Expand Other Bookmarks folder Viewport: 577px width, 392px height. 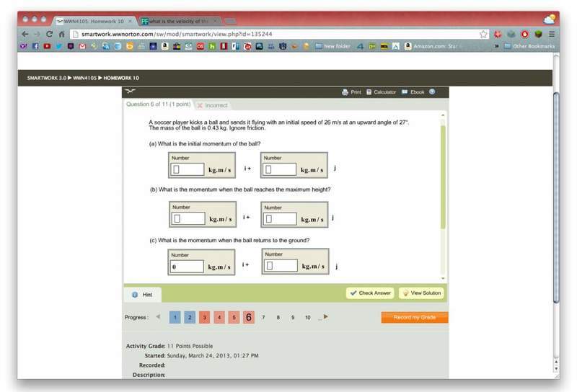tap(529, 46)
